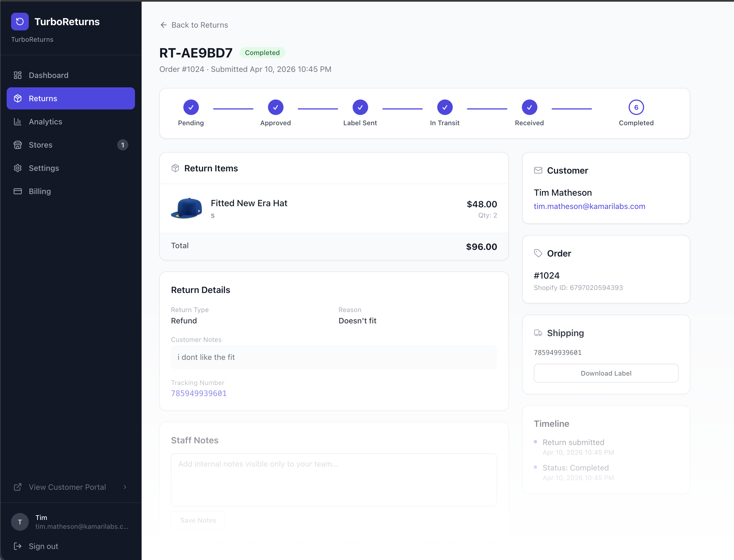Click the user avatar with letter T
Viewport: 734px width, 560px height.
20,522
